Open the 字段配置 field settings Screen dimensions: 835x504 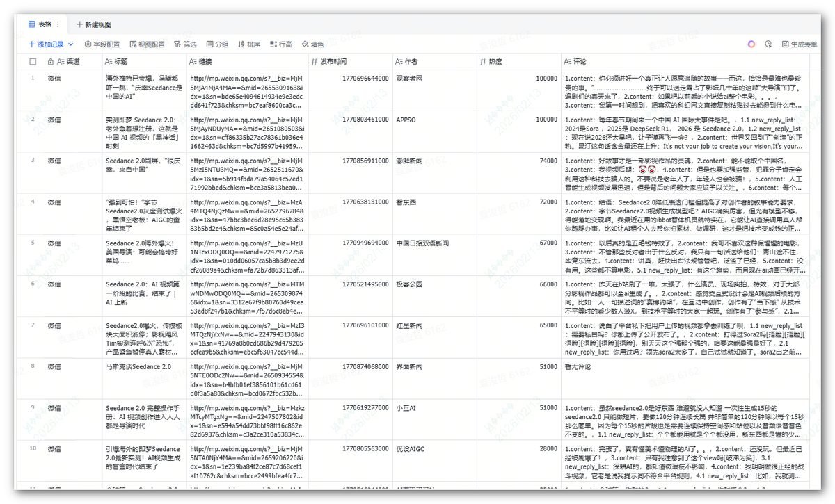click(x=101, y=44)
